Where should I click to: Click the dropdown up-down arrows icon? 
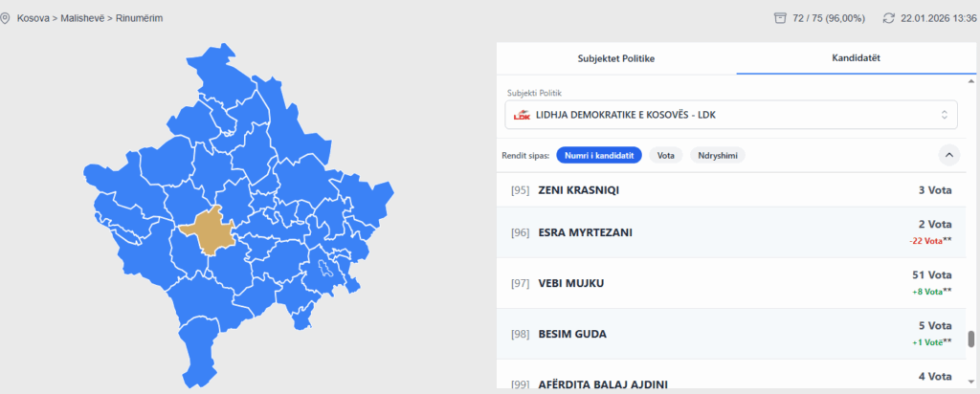[945, 115]
